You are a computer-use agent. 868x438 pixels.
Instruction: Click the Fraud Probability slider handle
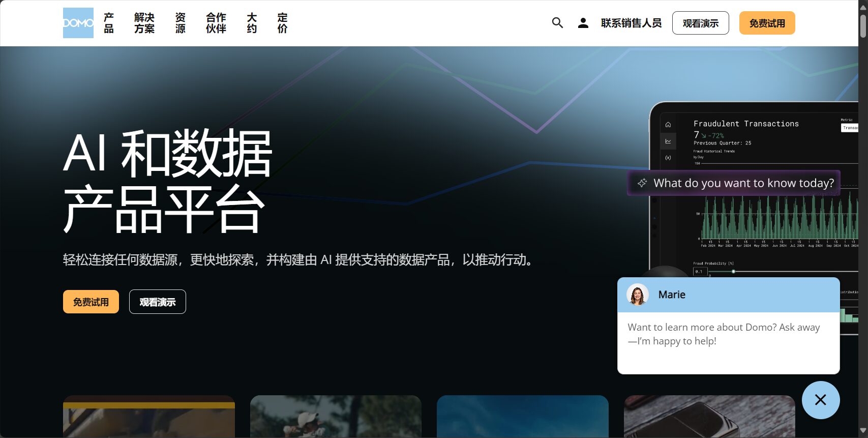733,272
